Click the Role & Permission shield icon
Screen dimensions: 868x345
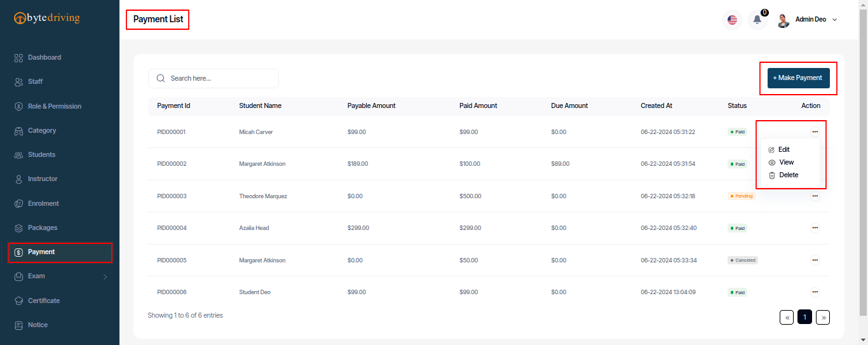18,107
